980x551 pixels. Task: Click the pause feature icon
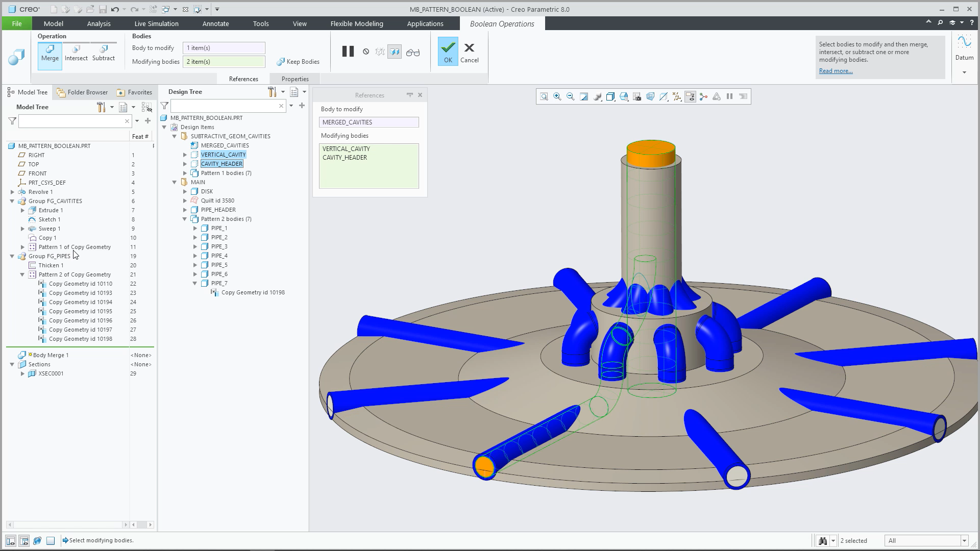pos(348,52)
